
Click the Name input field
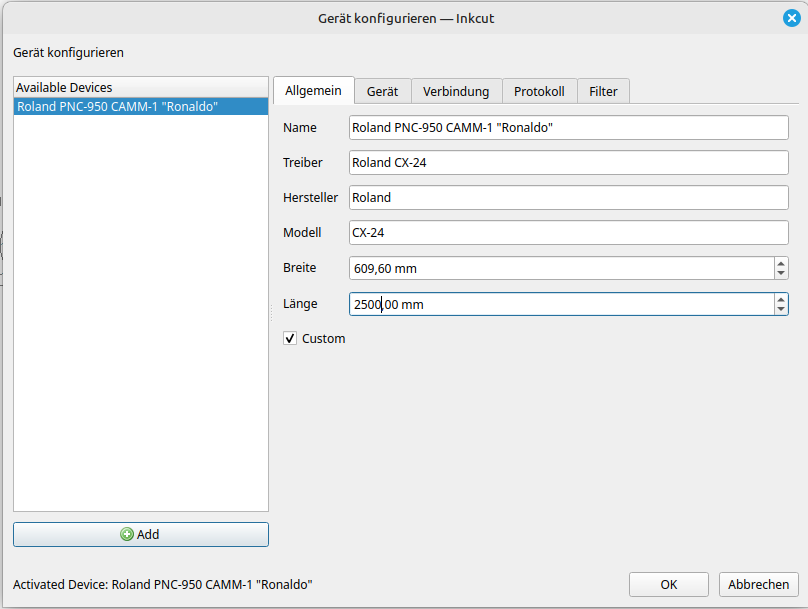pos(568,128)
